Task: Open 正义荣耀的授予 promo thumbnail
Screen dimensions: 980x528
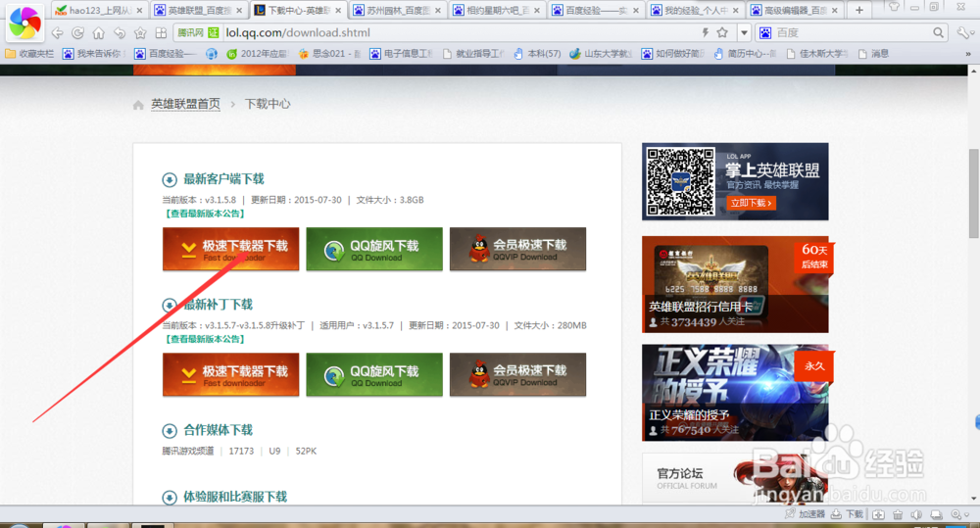Action: point(735,393)
